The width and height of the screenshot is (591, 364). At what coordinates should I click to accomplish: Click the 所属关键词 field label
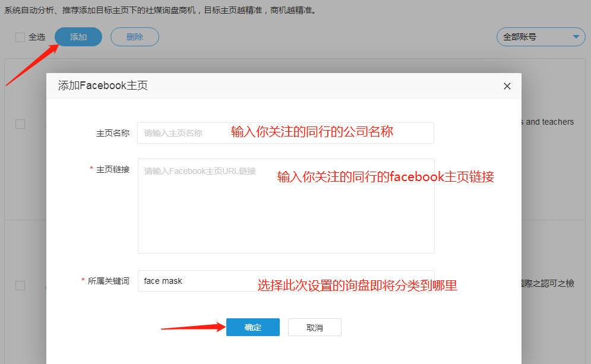pyautogui.click(x=109, y=281)
